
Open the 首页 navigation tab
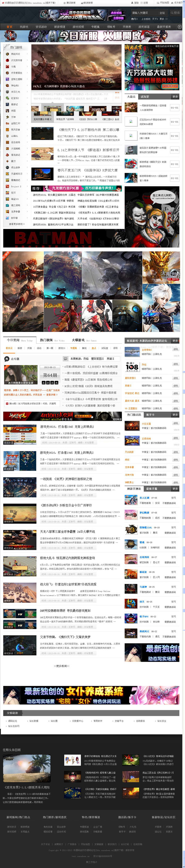tap(10, 27)
